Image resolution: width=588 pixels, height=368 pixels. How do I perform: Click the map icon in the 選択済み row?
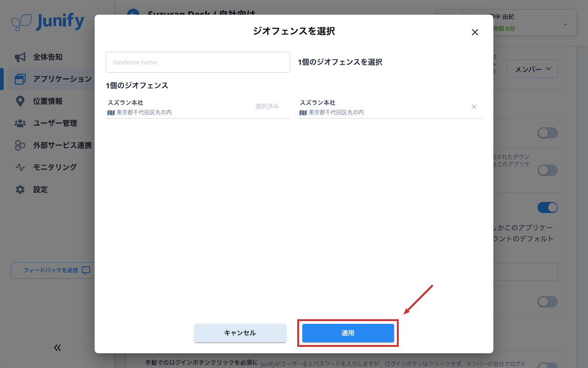[x=111, y=113]
